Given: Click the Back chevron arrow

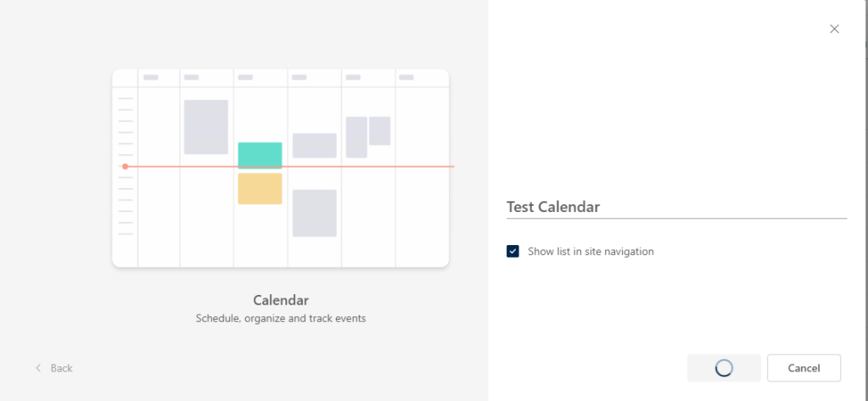Looking at the screenshot, I should click(x=38, y=368).
